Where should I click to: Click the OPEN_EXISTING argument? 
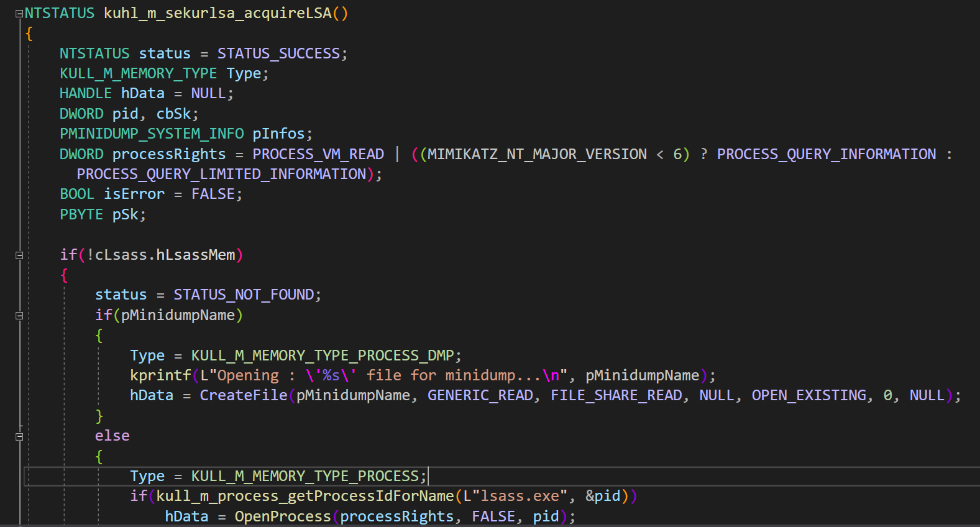(809, 395)
